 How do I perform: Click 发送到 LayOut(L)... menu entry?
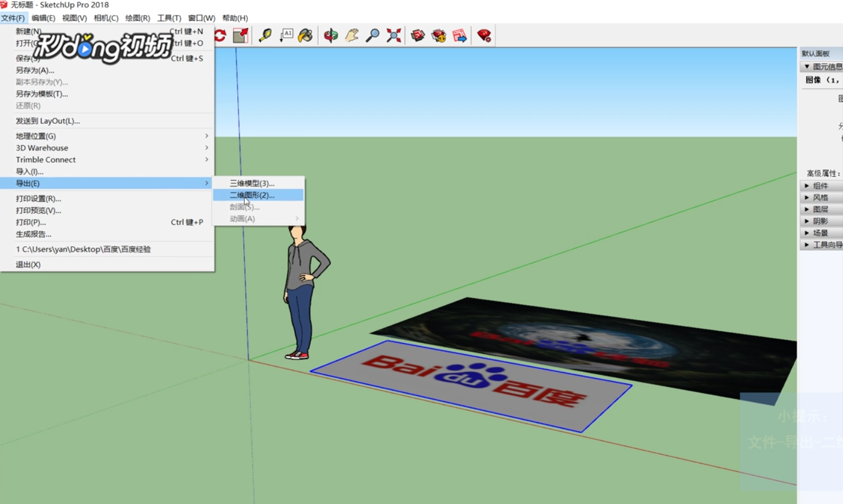(x=107, y=121)
